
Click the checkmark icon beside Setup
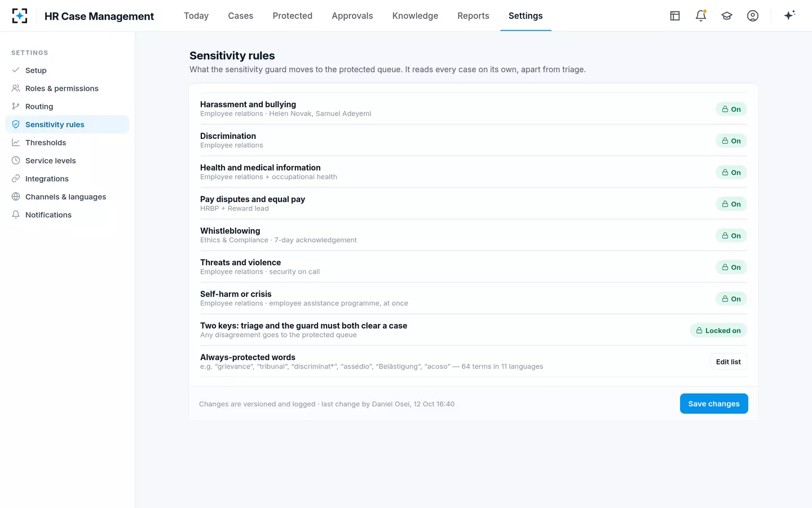pos(16,70)
